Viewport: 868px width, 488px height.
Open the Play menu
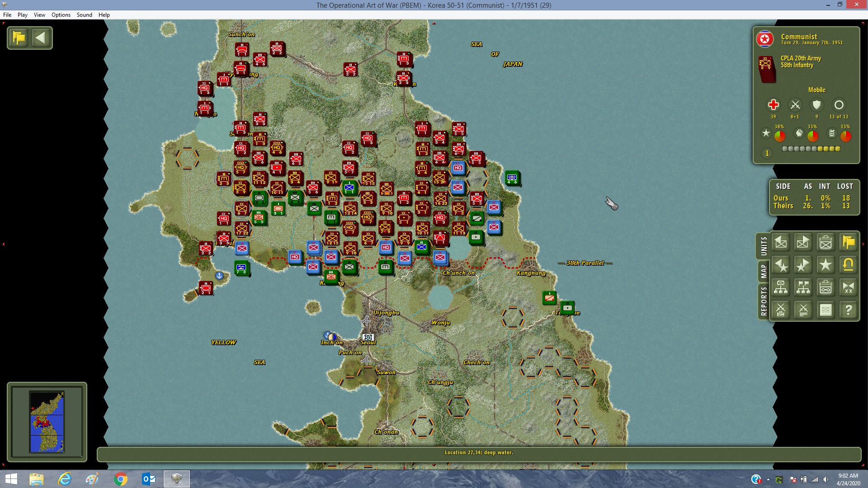[x=23, y=15]
